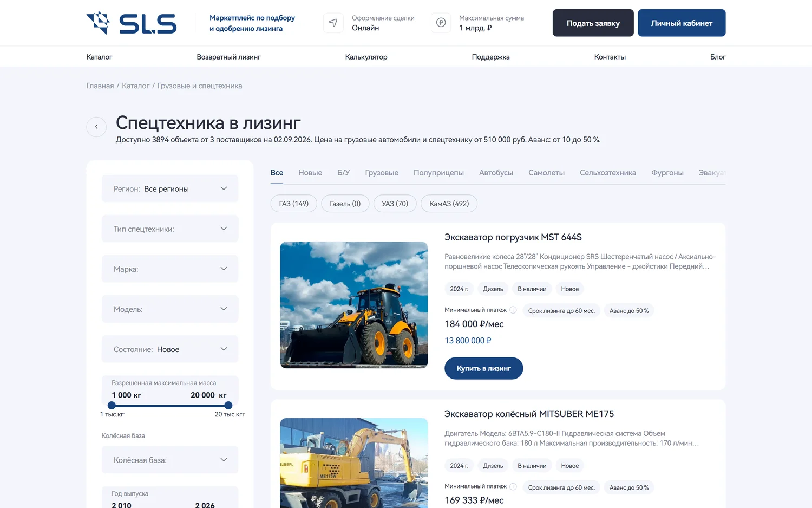Screen dimensions: 812x508
Task: Click the ruble maximum sum icon
Action: pyautogui.click(x=441, y=23)
